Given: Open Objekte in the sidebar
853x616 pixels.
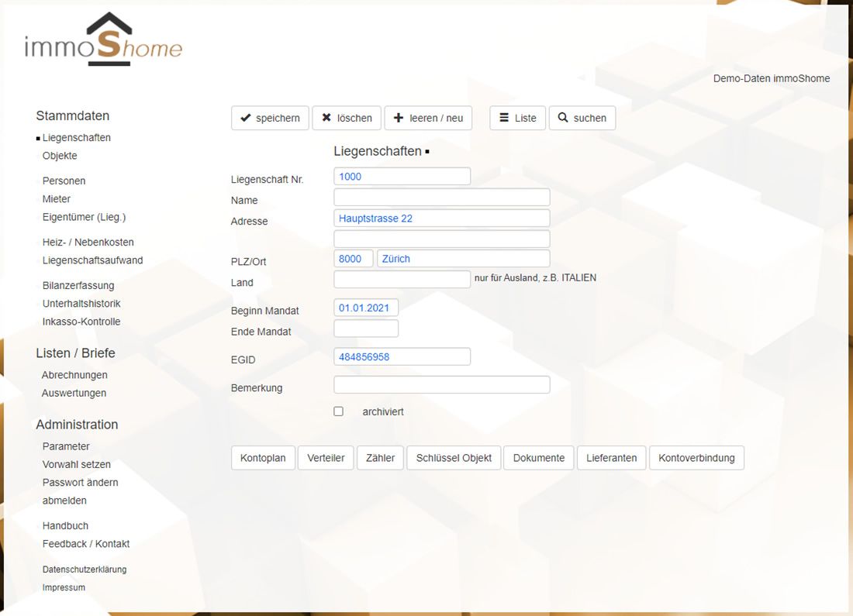Looking at the screenshot, I should click(x=60, y=156).
